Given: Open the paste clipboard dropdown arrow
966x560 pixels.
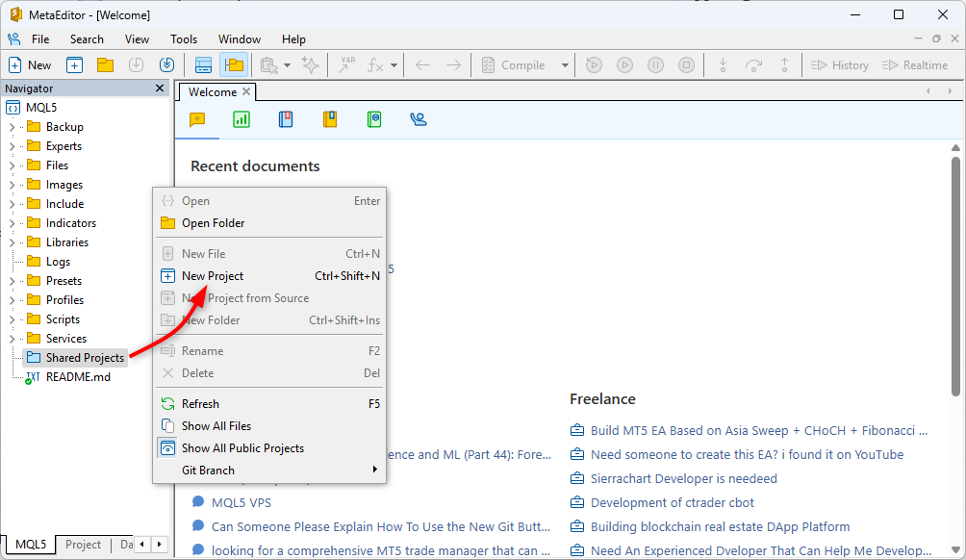Looking at the screenshot, I should coord(287,65).
